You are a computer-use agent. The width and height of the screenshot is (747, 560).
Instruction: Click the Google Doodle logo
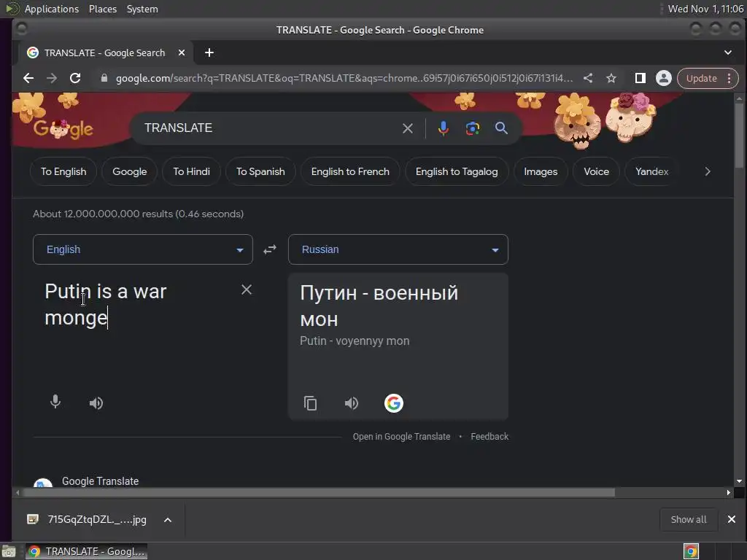(63, 128)
